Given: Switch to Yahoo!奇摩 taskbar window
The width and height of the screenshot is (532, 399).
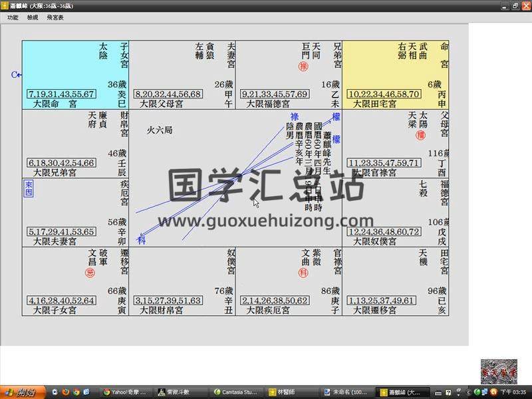Looking at the screenshot, I should tap(125, 392).
